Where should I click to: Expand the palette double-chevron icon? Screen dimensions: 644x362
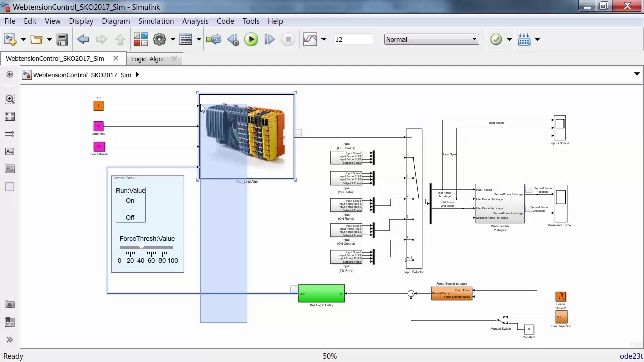[10, 340]
